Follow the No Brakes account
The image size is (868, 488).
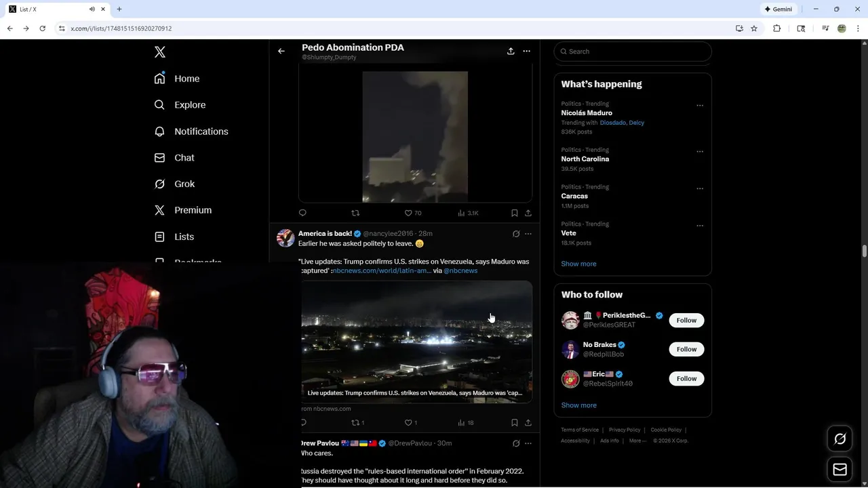click(686, 349)
